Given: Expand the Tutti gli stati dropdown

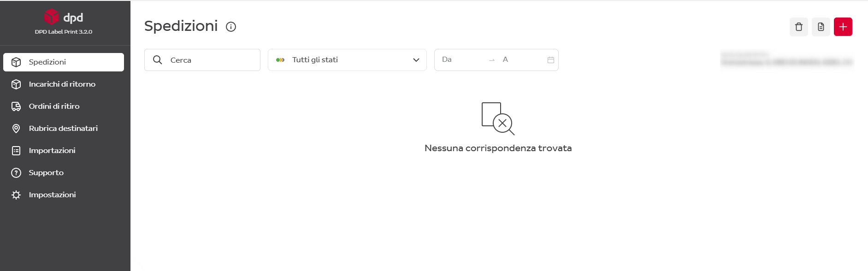Looking at the screenshot, I should point(347,60).
